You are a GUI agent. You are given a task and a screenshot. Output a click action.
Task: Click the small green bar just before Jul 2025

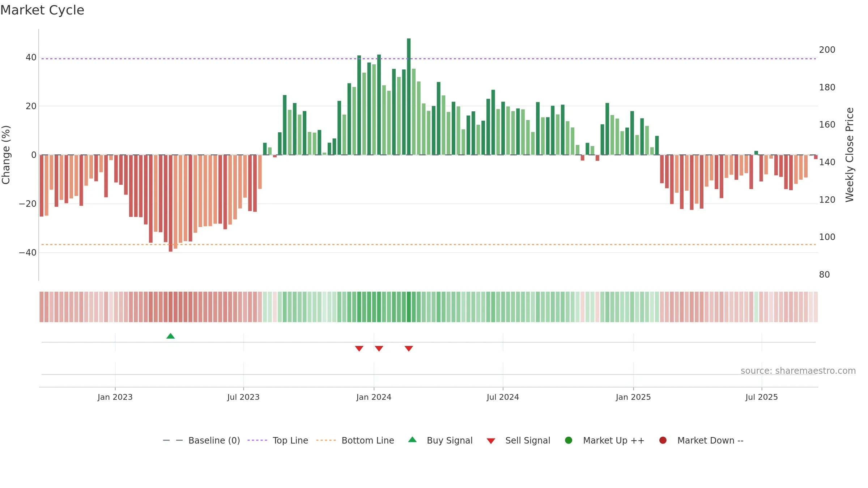pyautogui.click(x=756, y=153)
